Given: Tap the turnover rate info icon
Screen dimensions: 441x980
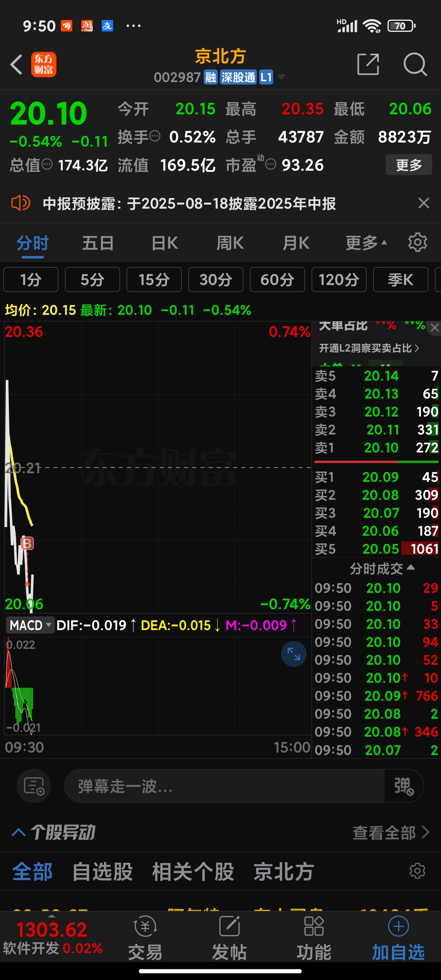Looking at the screenshot, I should (x=155, y=136).
